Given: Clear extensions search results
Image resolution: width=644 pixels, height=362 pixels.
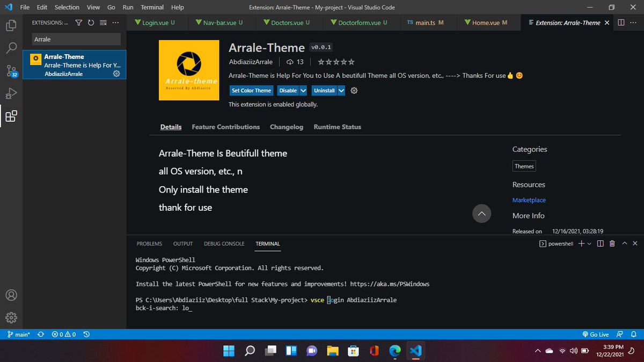Looking at the screenshot, I should coord(103,23).
